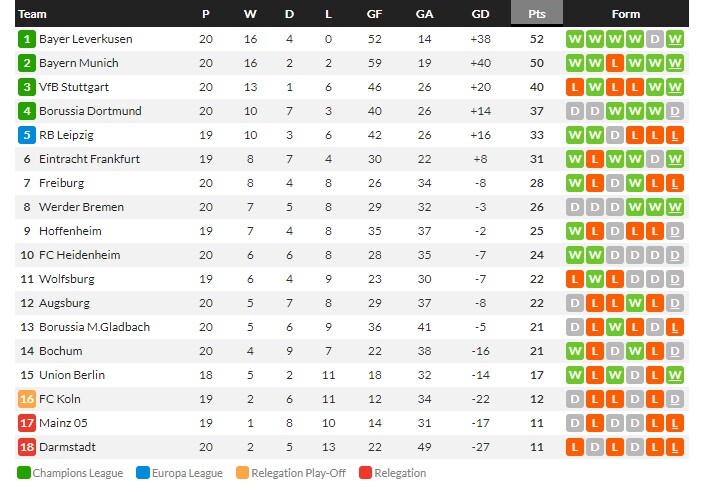Screen dimensions: 707x492
Task: Open Bayer Leverkusen's latest underlined W result
Action: tap(675, 39)
